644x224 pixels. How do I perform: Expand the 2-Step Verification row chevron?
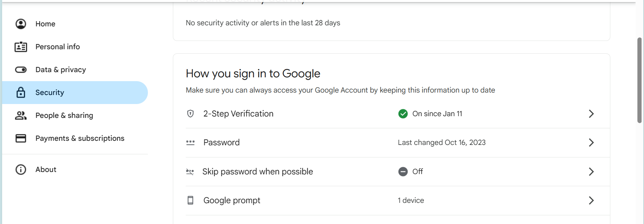[x=591, y=114]
